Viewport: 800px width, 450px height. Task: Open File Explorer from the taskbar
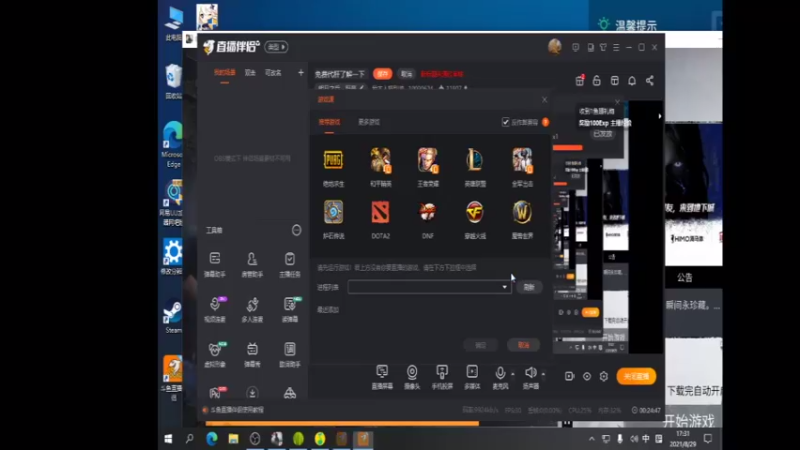coord(233,439)
